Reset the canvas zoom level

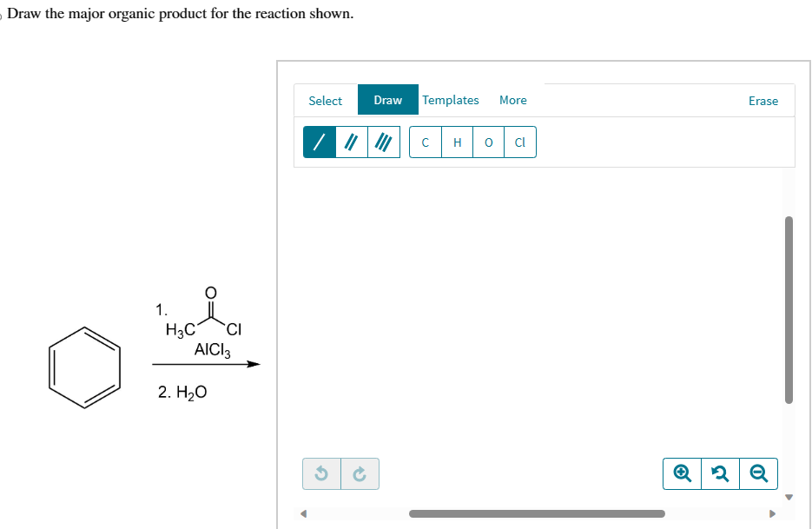(720, 473)
